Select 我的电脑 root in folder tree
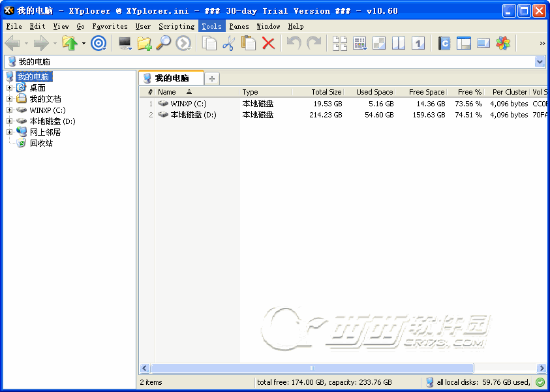 [x=33, y=77]
